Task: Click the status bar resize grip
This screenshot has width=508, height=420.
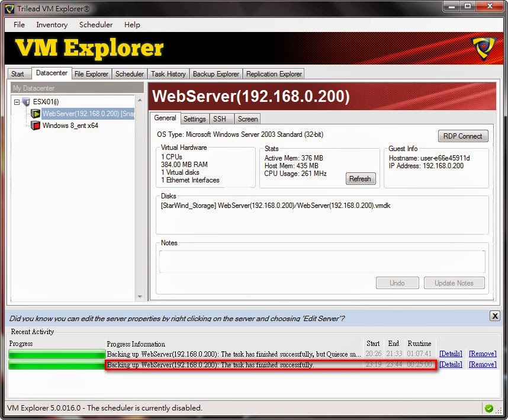Action: [500, 409]
